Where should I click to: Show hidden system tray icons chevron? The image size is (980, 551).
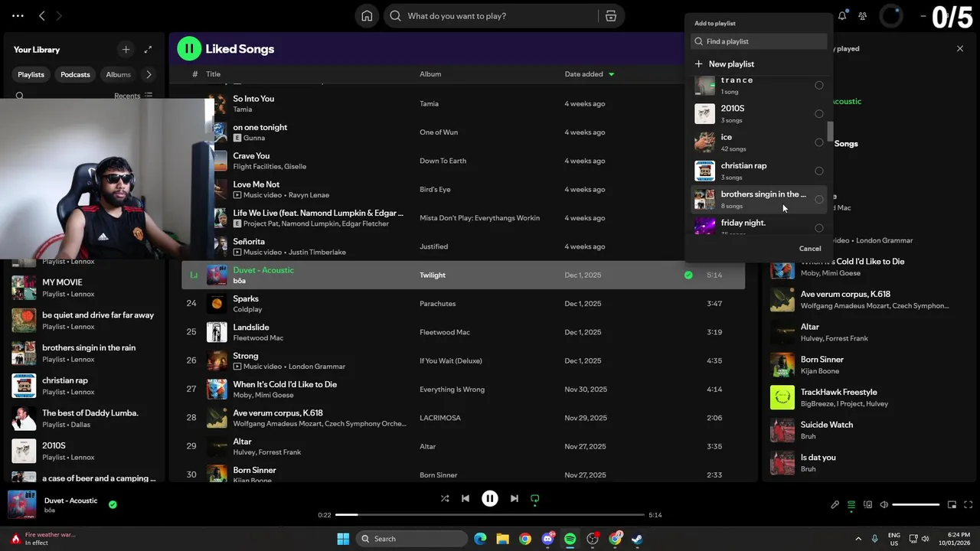coord(858,539)
